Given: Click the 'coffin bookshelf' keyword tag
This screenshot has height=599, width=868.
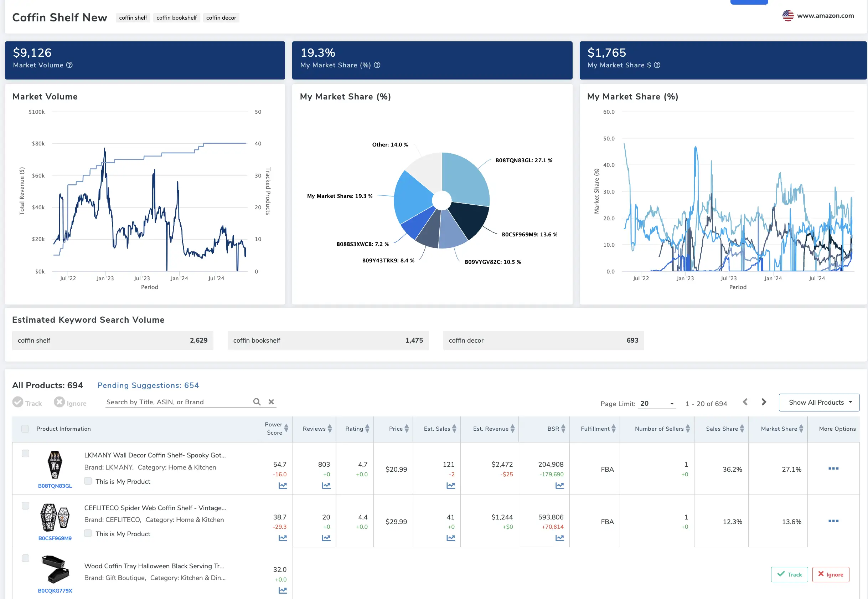Looking at the screenshot, I should coord(177,17).
